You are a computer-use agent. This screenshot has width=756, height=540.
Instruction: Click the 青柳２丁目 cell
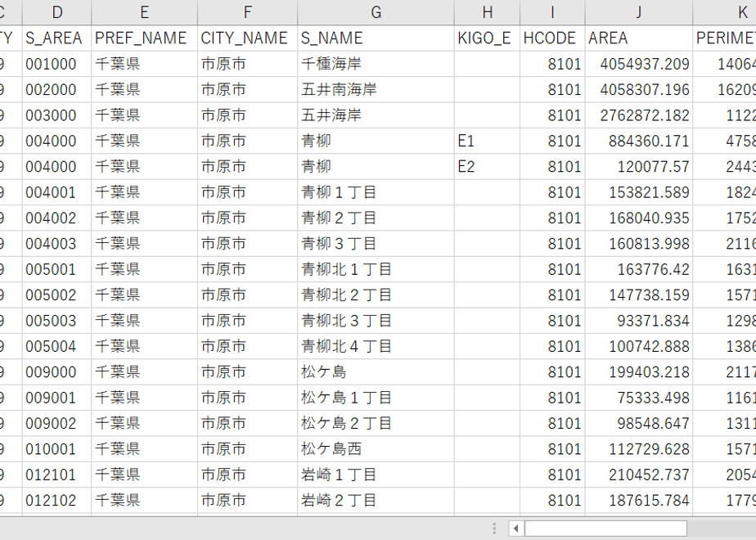(376, 218)
